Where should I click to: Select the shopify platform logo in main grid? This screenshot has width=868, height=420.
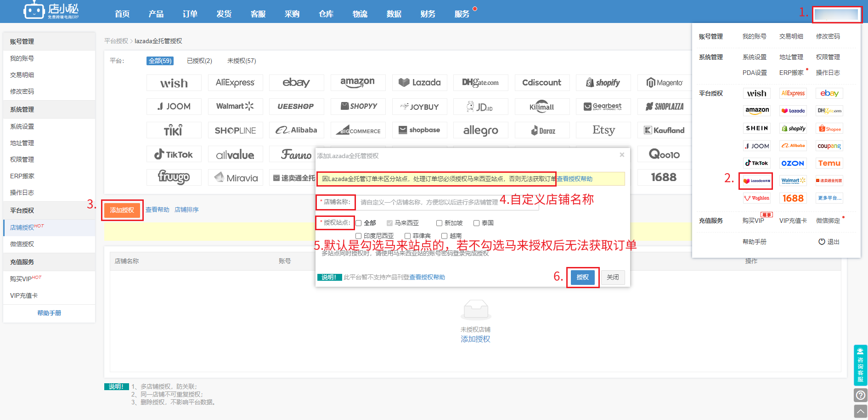click(x=603, y=83)
